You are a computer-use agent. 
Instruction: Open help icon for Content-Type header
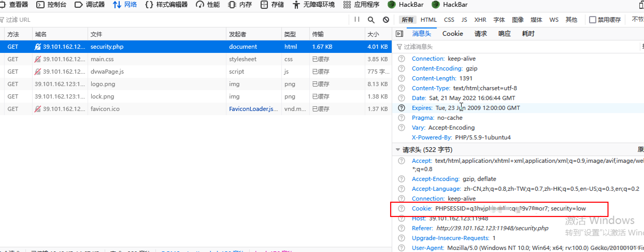[x=401, y=88]
